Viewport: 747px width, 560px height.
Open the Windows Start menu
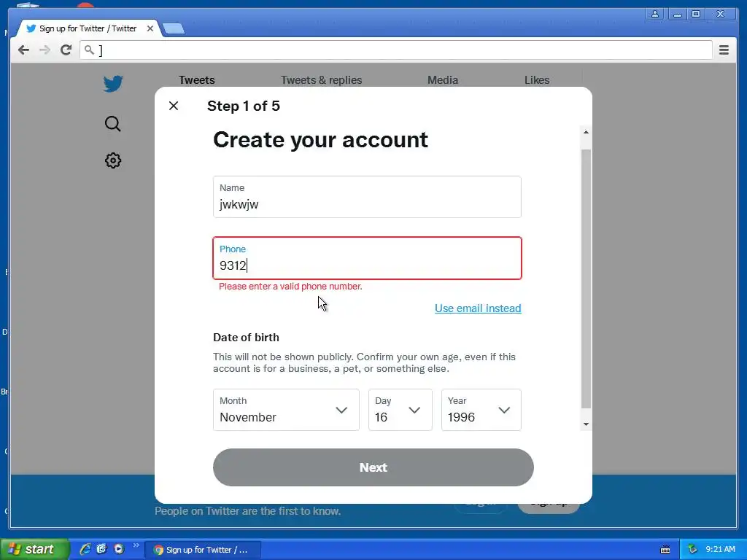[x=34, y=549]
